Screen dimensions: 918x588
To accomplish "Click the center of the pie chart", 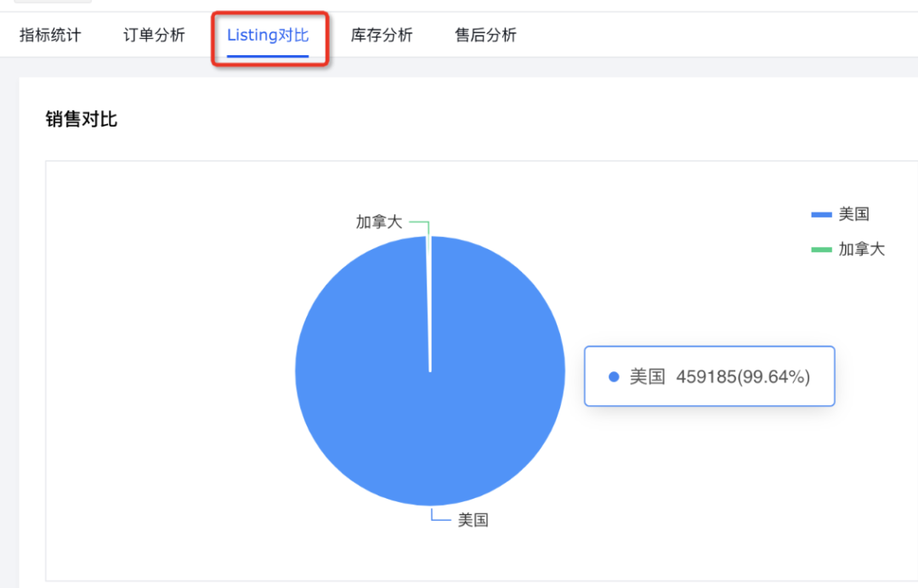I will click(430, 371).
